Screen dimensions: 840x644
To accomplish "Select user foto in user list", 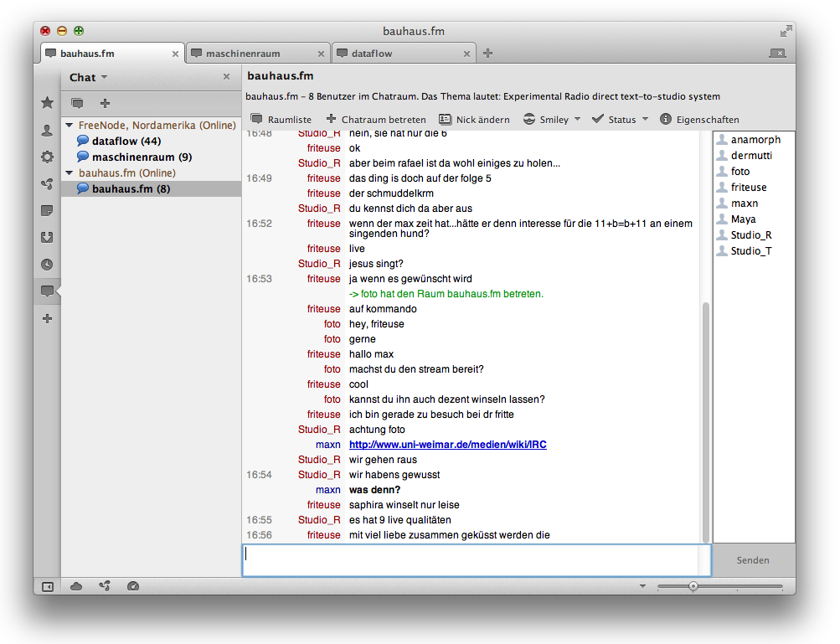I will [x=755, y=172].
